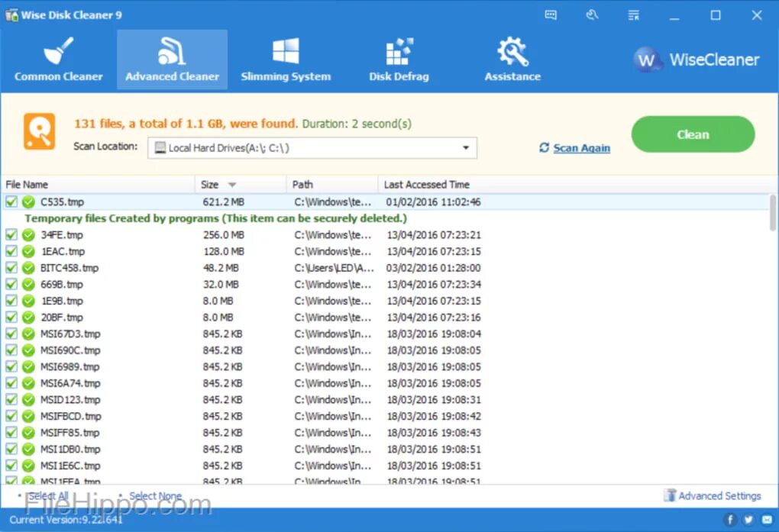Click the green status icon for MSIFBCD.tmp

(x=29, y=416)
